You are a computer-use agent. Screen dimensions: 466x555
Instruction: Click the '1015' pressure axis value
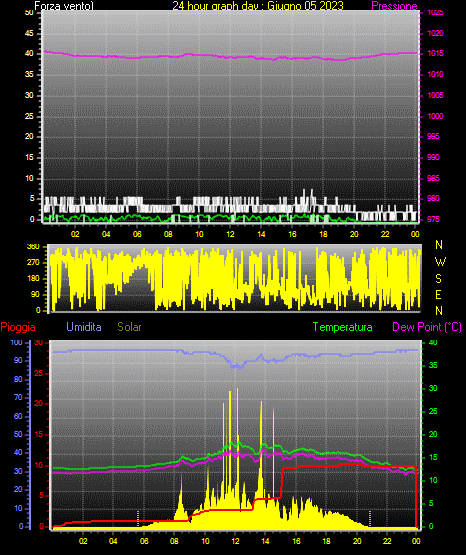tap(435, 54)
